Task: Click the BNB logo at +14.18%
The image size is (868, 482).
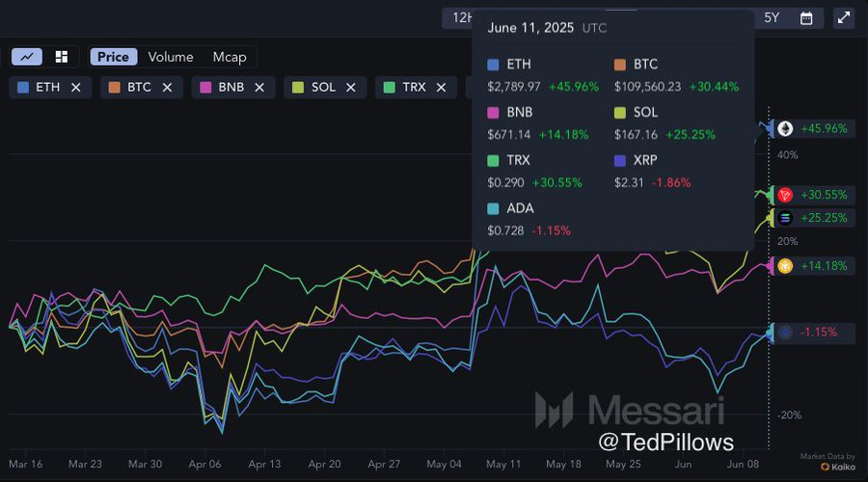Action: pyautogui.click(x=785, y=266)
